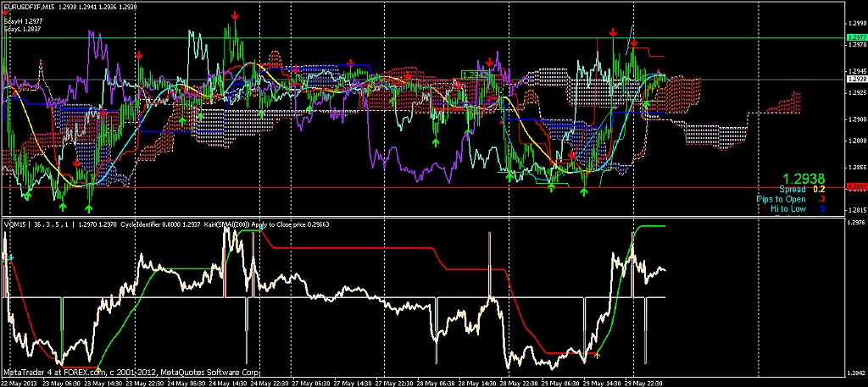The height and width of the screenshot is (387, 868).
Task: Click the Spread 0.2 readout
Action: (x=802, y=189)
